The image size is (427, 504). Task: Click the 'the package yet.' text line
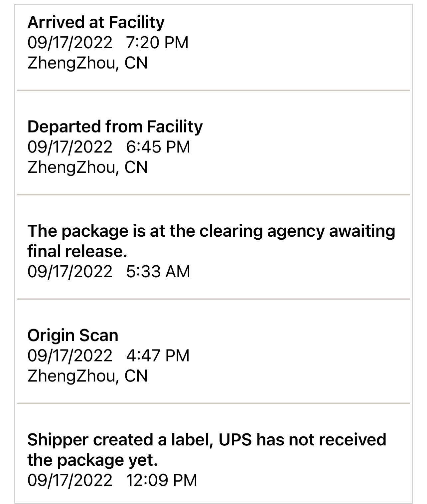(x=92, y=460)
